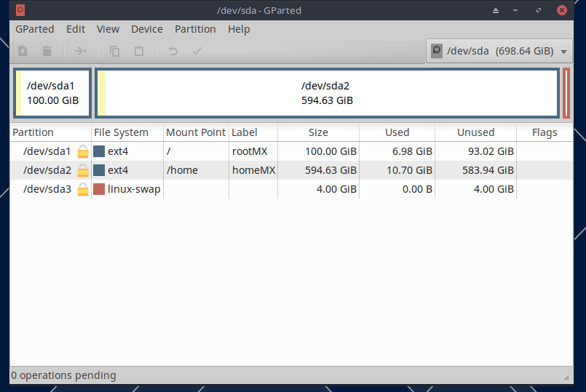Close the GParted window
Image resolution: width=586 pixels, height=392 pixels.
tap(562, 10)
